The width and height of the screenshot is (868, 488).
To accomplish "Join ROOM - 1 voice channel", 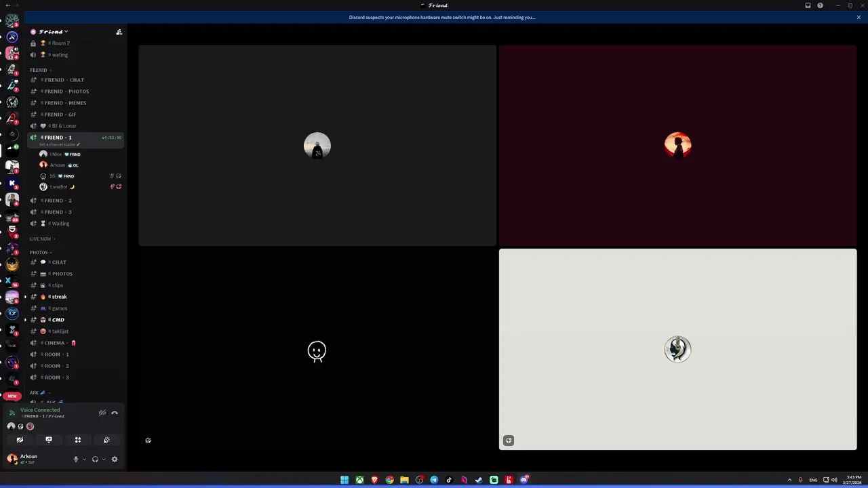I will click(x=75, y=354).
